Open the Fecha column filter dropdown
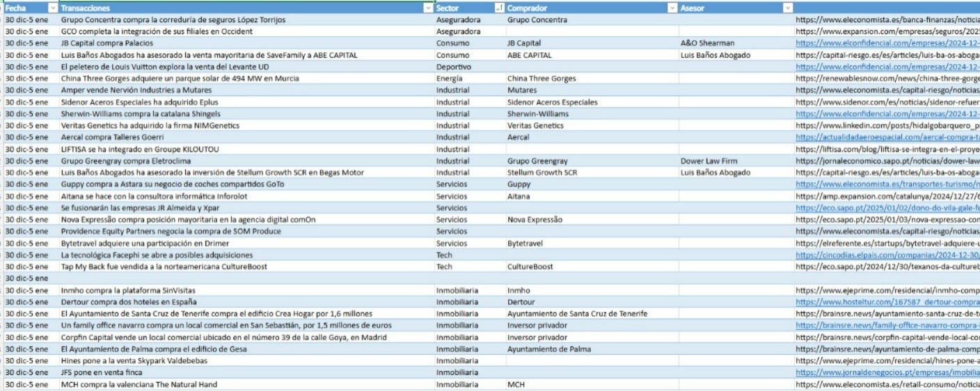 pyautogui.click(x=53, y=8)
